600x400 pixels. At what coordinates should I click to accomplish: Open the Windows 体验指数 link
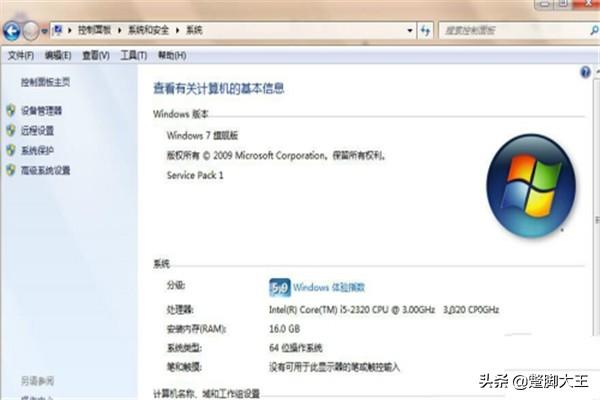coord(329,287)
